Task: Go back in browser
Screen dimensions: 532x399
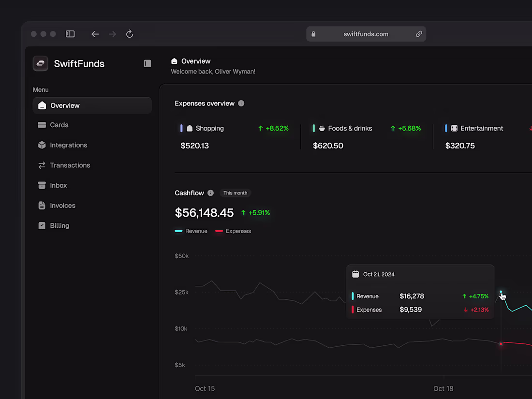Action: 95,34
